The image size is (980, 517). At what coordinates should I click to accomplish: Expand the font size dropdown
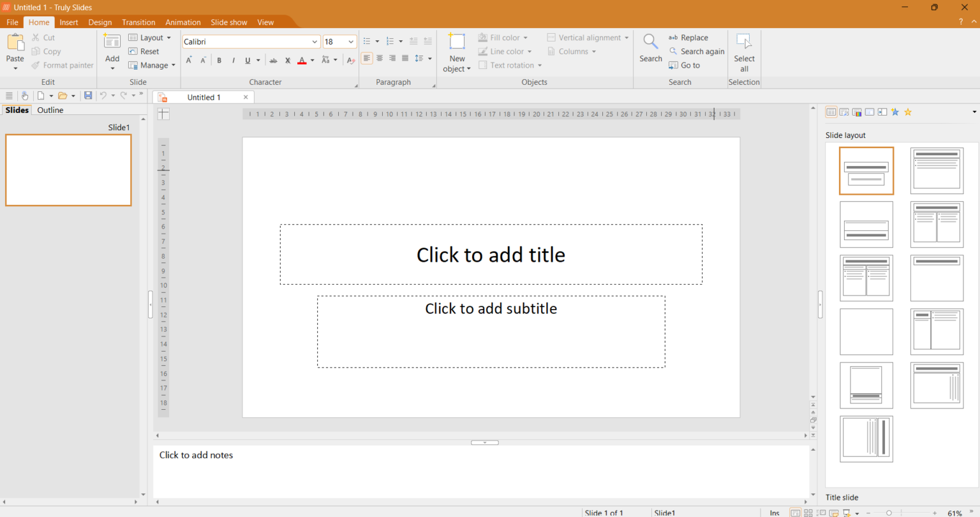pos(351,42)
